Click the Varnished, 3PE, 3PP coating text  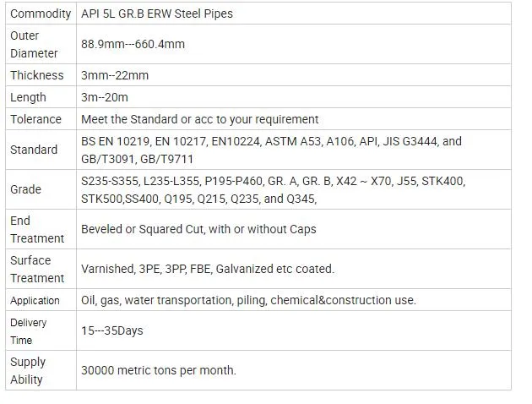click(x=208, y=269)
